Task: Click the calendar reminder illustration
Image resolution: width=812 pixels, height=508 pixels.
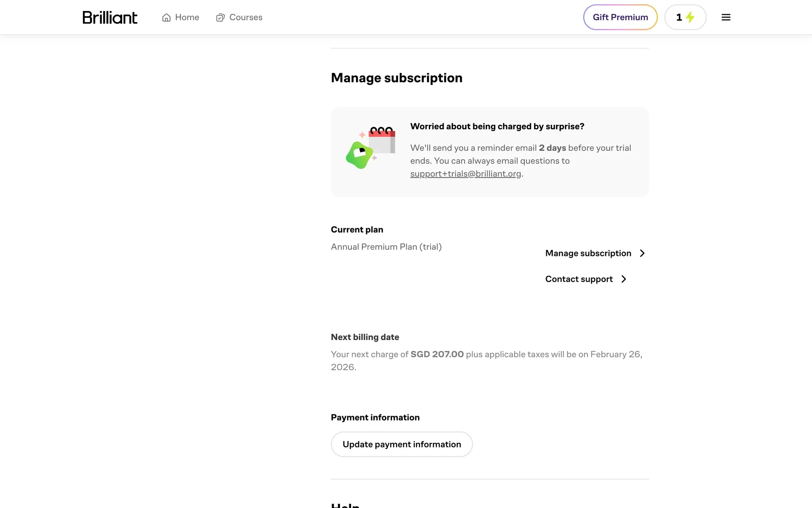Action: click(x=371, y=148)
